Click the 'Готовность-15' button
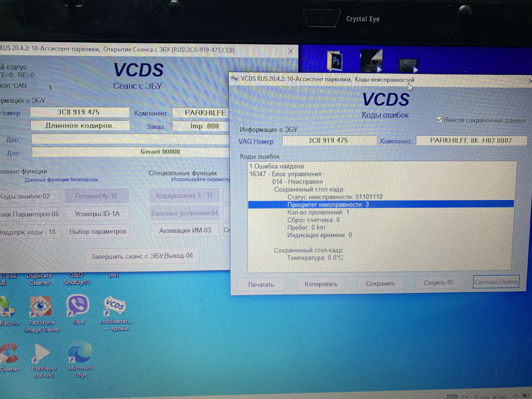Image resolution: width=532 pixels, height=399 pixels. [x=96, y=196]
